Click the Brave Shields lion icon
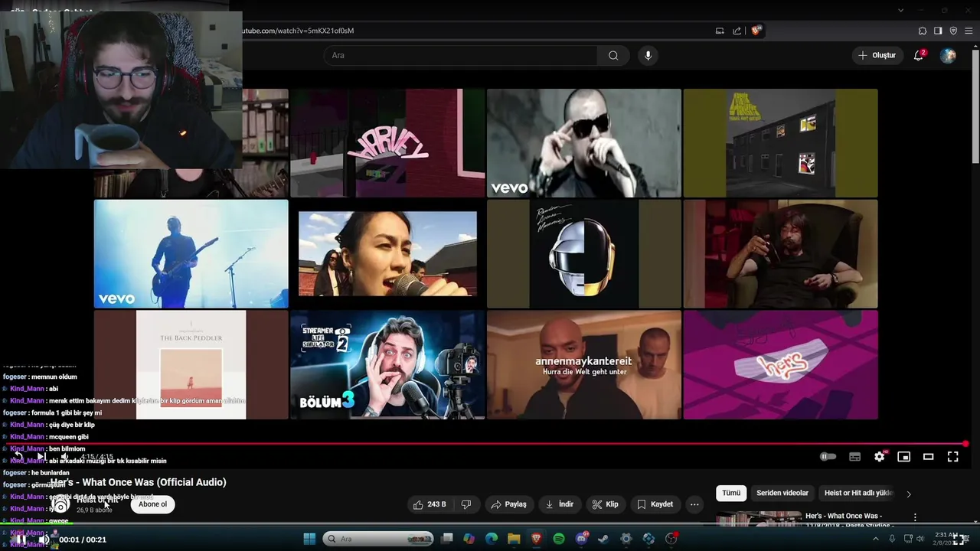 tap(756, 31)
